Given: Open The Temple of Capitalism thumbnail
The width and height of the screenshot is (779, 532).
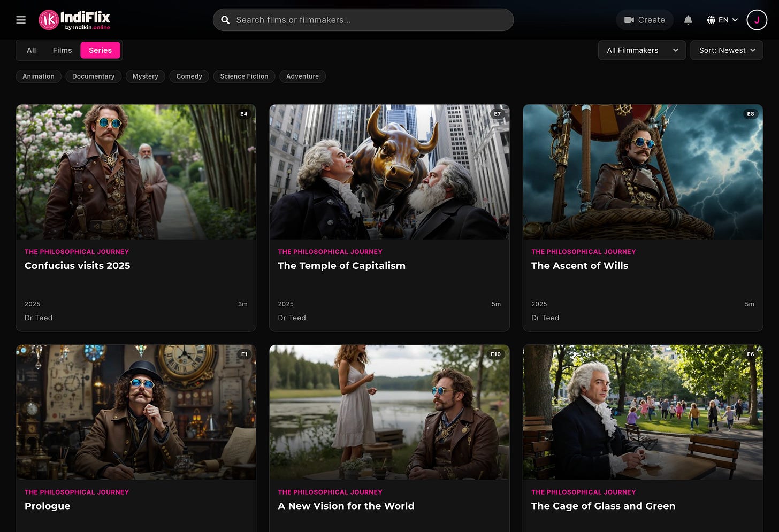Looking at the screenshot, I should [389, 172].
